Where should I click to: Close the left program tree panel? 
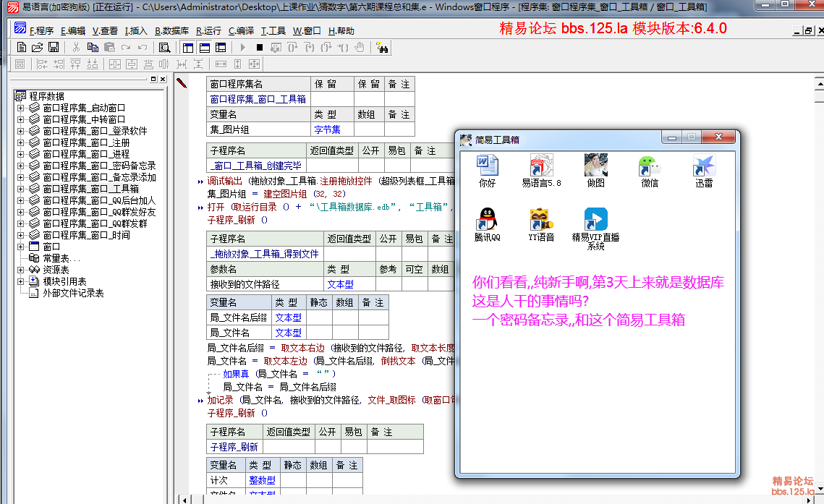point(162,80)
